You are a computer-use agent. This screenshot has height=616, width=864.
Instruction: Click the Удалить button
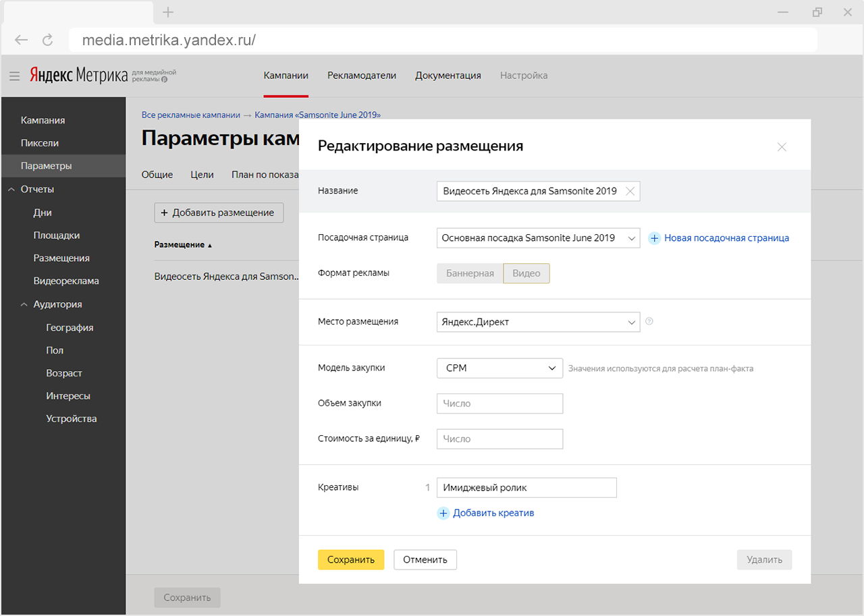click(x=765, y=560)
